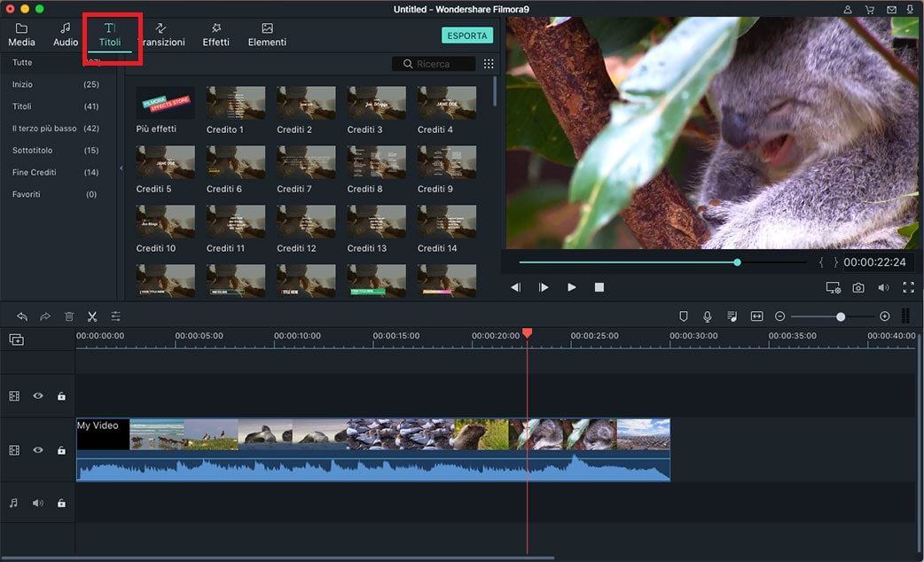This screenshot has height=562, width=924.
Task: Select the Crediti 2 title preset
Action: [306, 103]
